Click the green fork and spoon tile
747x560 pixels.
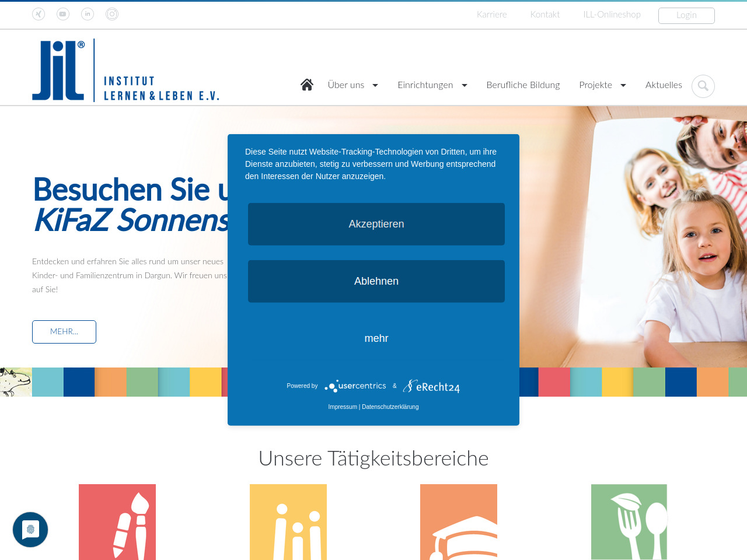click(629, 521)
